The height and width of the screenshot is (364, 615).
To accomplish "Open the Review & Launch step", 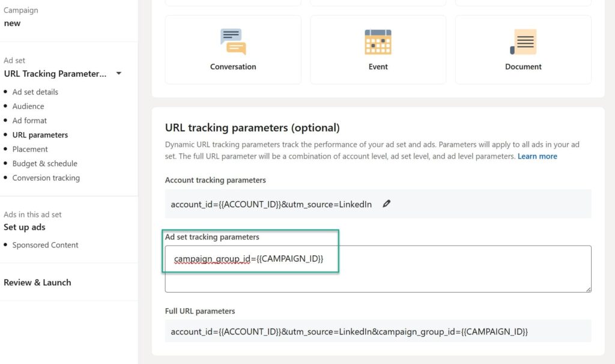I will [37, 282].
